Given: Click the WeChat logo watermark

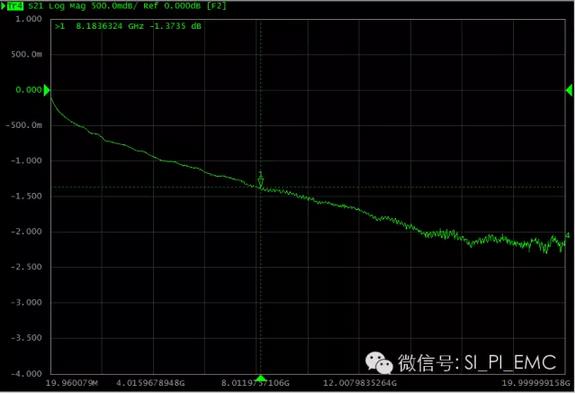Looking at the screenshot, I should (x=379, y=363).
